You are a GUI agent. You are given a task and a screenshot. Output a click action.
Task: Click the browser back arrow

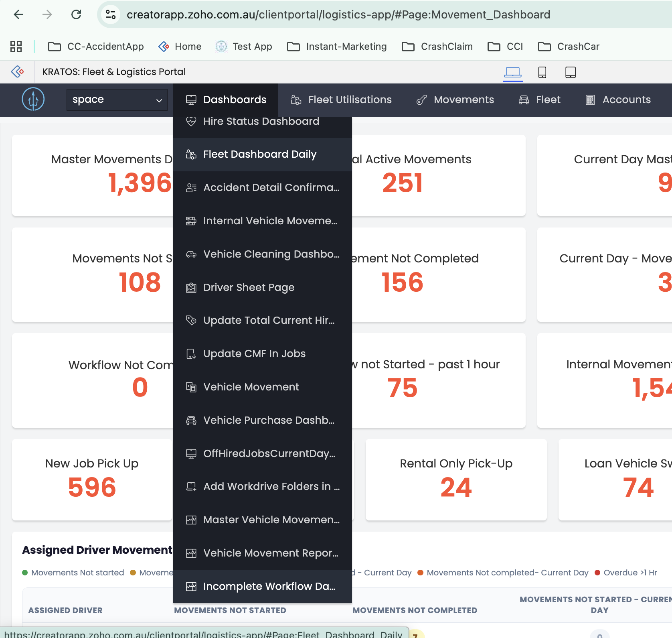[18, 15]
